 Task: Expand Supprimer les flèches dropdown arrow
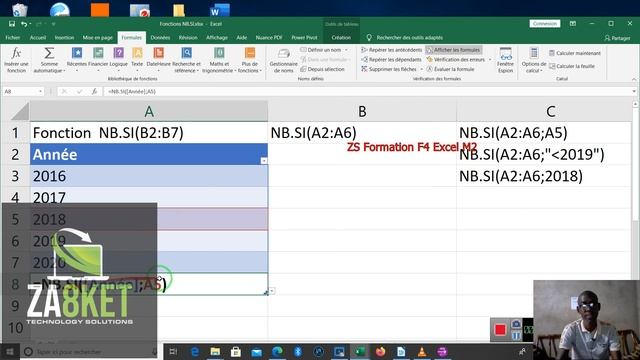(421, 69)
